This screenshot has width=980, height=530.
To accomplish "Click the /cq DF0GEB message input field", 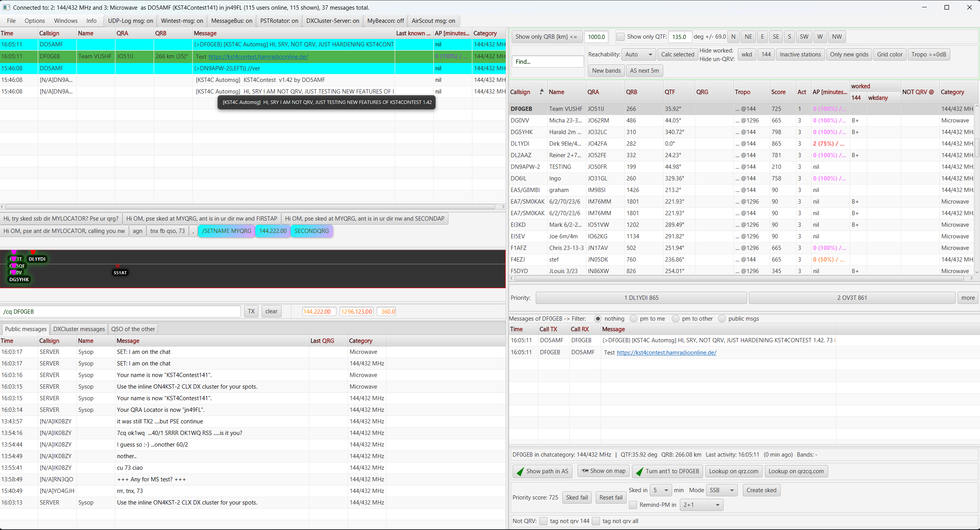I will tap(121, 311).
